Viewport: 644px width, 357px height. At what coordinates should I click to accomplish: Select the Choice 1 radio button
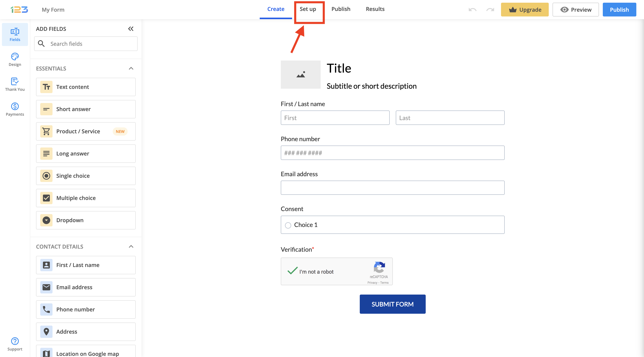click(288, 225)
